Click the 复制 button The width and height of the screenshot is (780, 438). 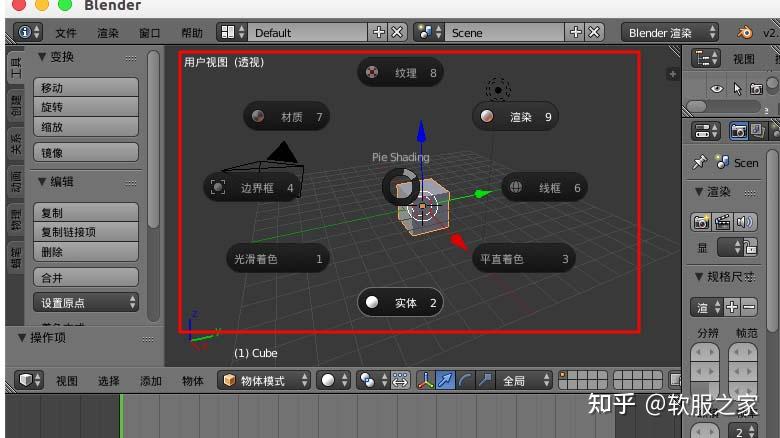86,213
